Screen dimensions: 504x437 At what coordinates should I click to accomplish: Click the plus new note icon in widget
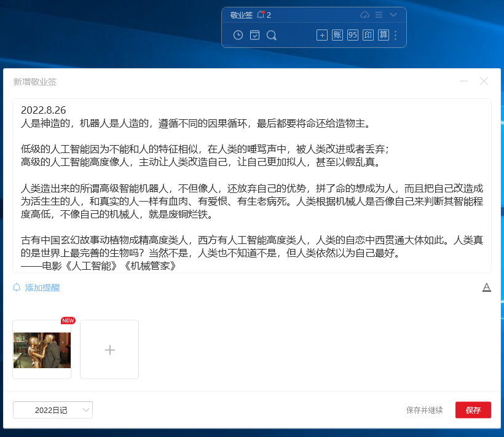tap(322, 35)
